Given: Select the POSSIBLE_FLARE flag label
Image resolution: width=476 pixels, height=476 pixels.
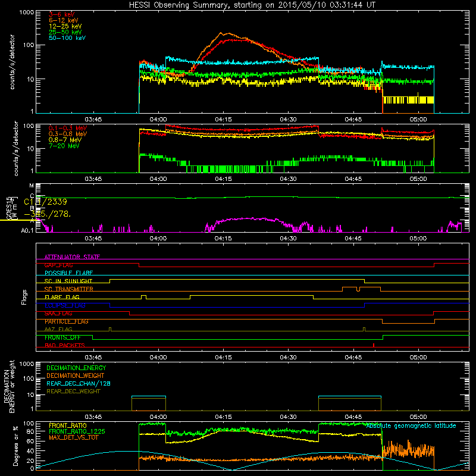Looking at the screenshot, I should pyautogui.click(x=68, y=273).
